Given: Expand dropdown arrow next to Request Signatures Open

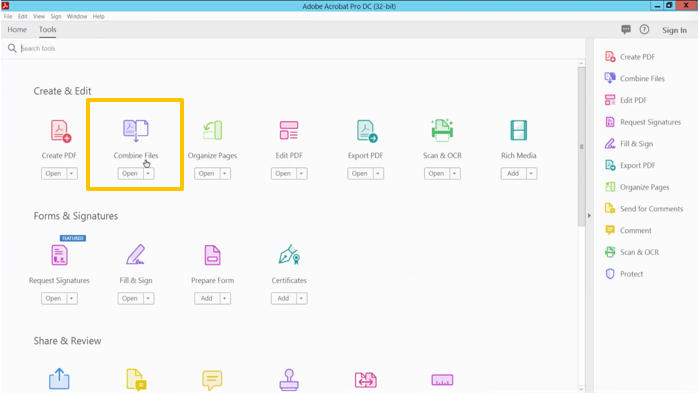Looking at the screenshot, I should pos(72,298).
